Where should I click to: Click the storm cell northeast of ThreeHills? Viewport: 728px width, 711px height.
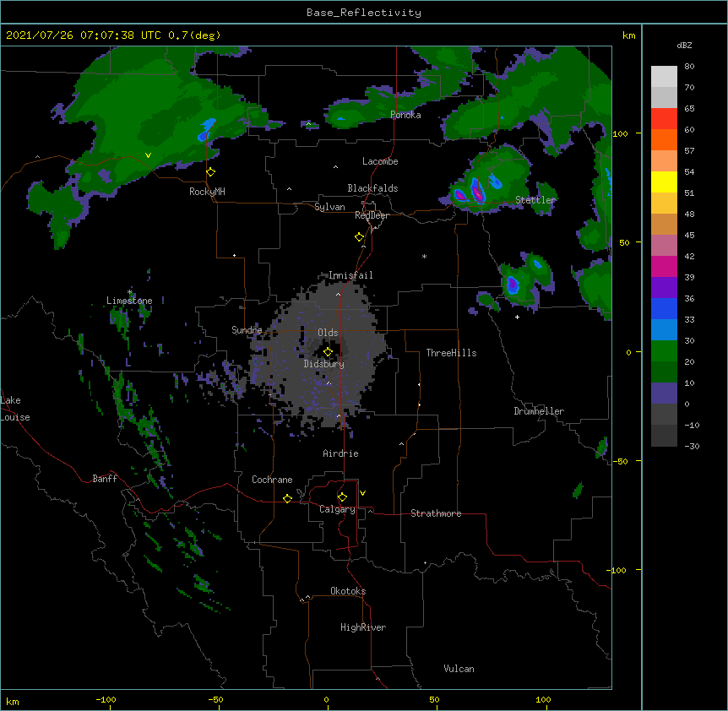pos(512,285)
